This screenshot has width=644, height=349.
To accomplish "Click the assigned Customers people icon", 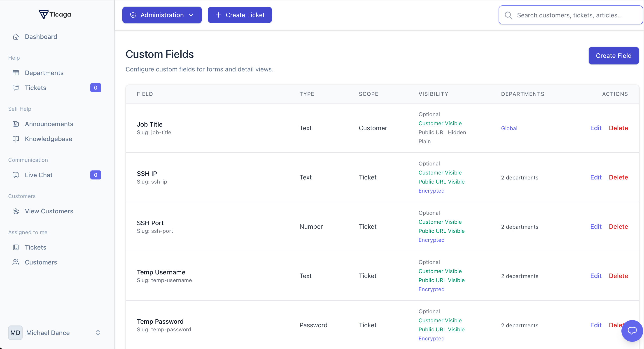I will pyautogui.click(x=16, y=262).
